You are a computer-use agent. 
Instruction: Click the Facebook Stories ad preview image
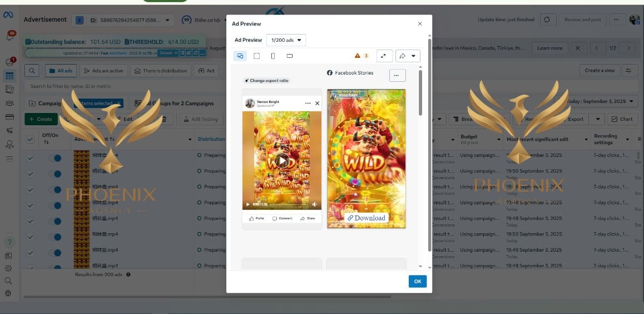point(366,159)
